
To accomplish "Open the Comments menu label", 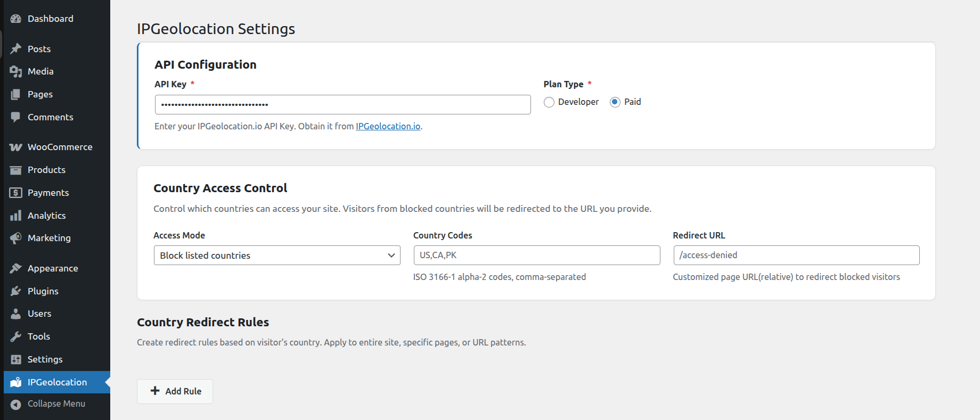I will 51,117.
